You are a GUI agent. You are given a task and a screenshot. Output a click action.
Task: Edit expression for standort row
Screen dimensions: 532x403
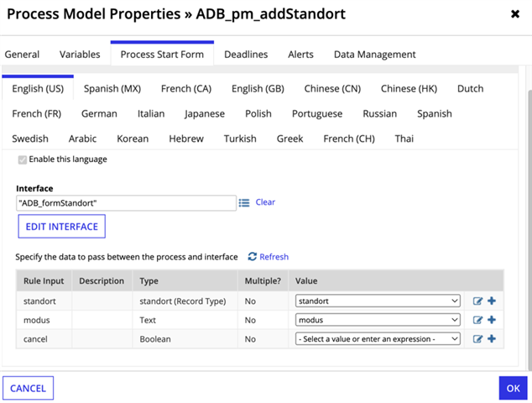[477, 301]
